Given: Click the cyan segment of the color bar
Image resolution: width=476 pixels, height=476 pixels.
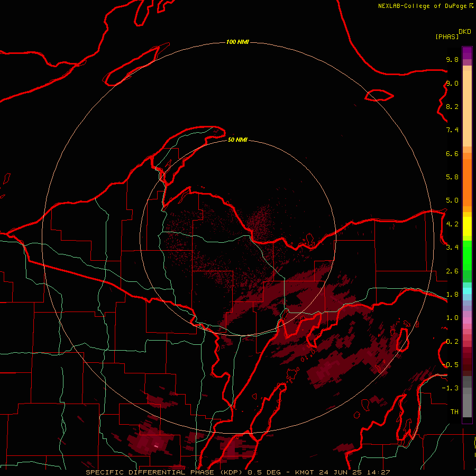Looking at the screenshot, I should pos(467,291).
